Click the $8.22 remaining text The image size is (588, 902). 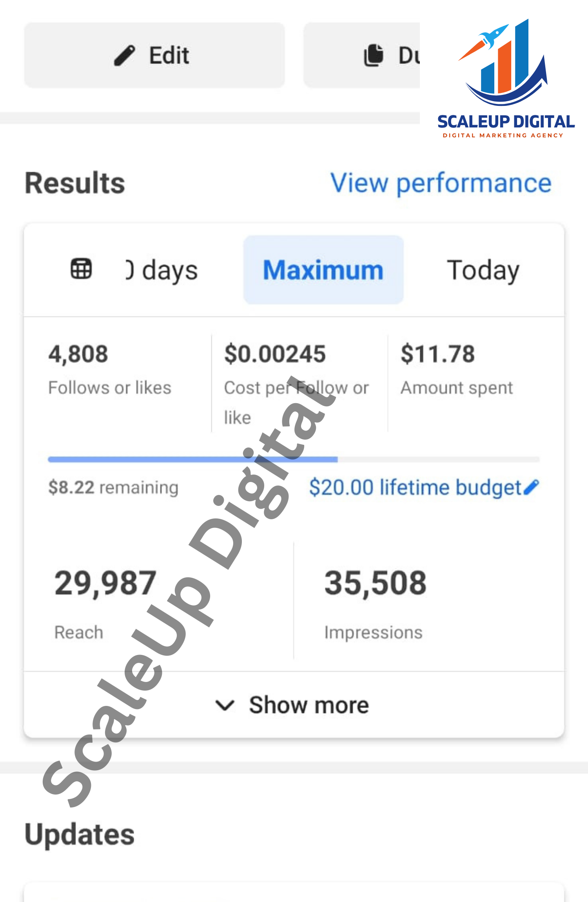coord(113,487)
